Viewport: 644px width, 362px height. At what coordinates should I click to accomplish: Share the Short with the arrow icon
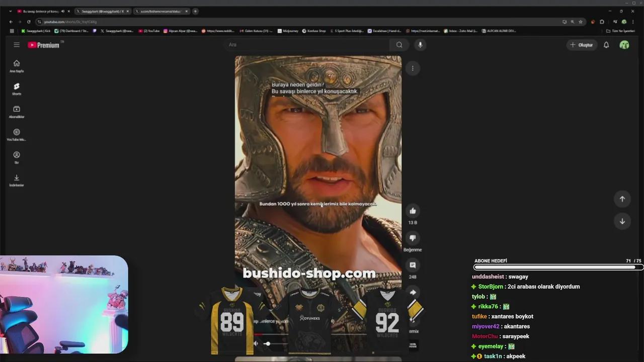click(413, 292)
